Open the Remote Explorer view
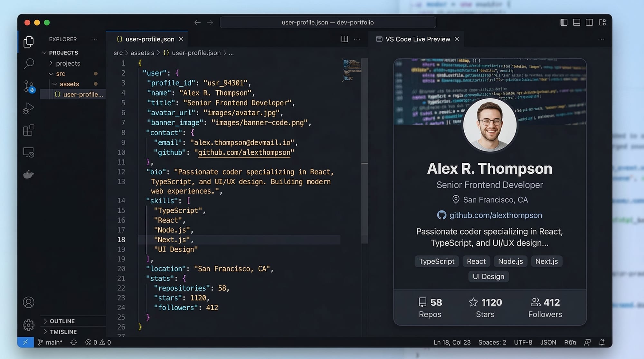The image size is (644, 359). pyautogui.click(x=29, y=152)
